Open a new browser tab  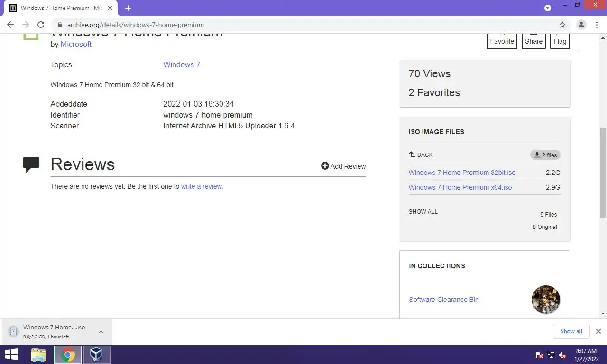[x=128, y=8]
